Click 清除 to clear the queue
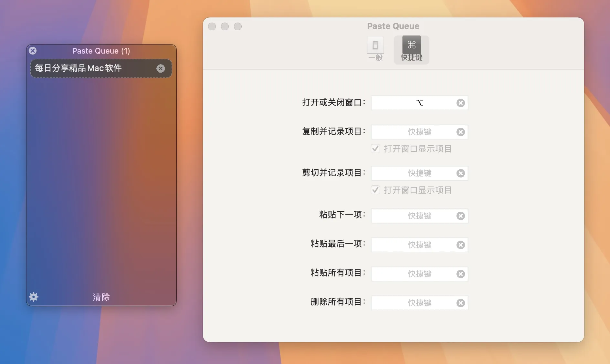Viewport: 610px width, 364px height. (101, 297)
